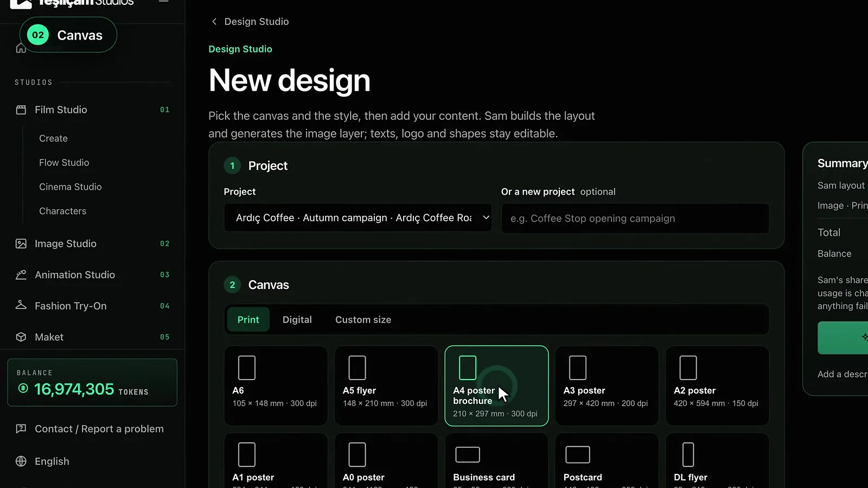Click the '420 × 594 mm · 150 dpi' text
Image resolution: width=868 pixels, height=488 pixels.
pos(716,403)
